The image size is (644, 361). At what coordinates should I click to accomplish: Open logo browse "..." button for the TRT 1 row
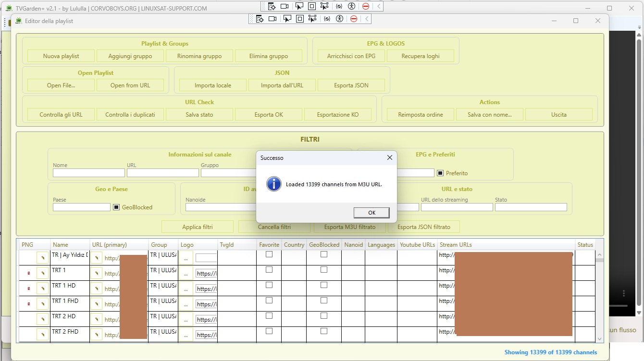pos(186,273)
